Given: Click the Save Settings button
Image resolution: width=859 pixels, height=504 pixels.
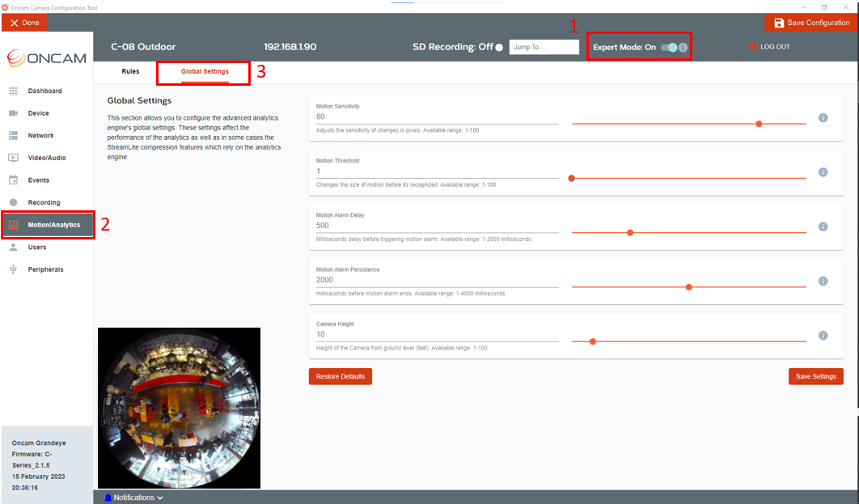Looking at the screenshot, I should tap(815, 376).
